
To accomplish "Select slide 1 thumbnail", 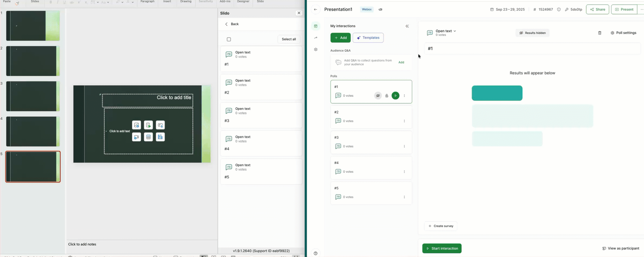I will [x=33, y=26].
